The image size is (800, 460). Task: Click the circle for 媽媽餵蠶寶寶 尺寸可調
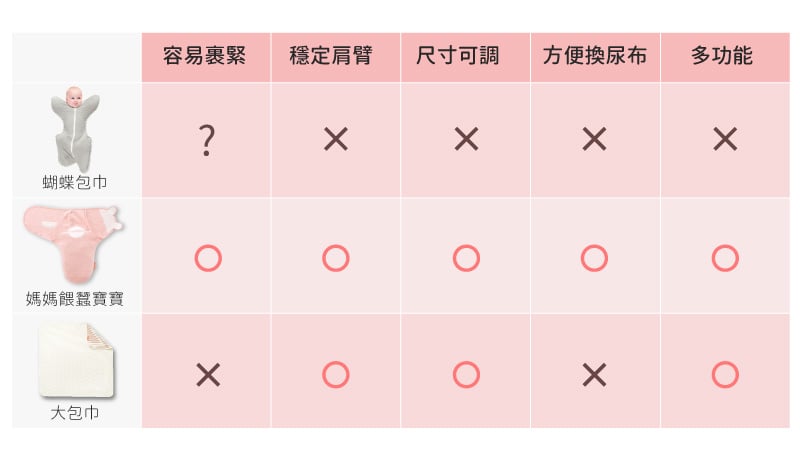pyautogui.click(x=466, y=258)
